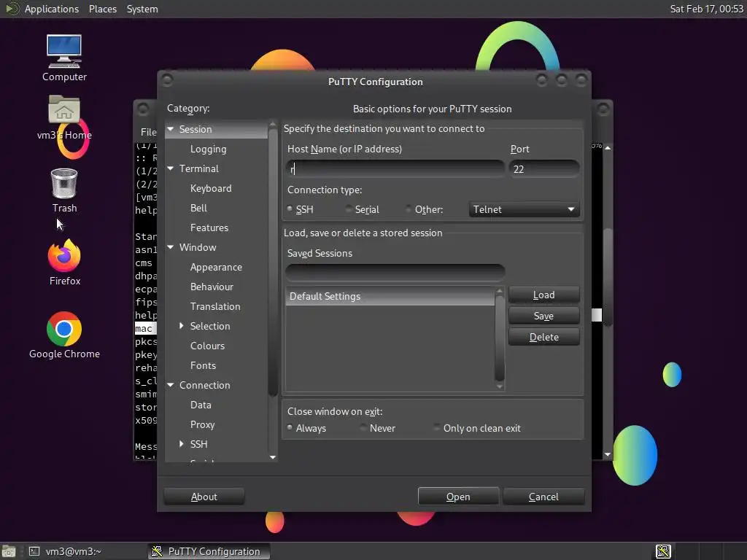Image resolution: width=747 pixels, height=560 pixels.
Task: Click the Open button
Action: 458,496
